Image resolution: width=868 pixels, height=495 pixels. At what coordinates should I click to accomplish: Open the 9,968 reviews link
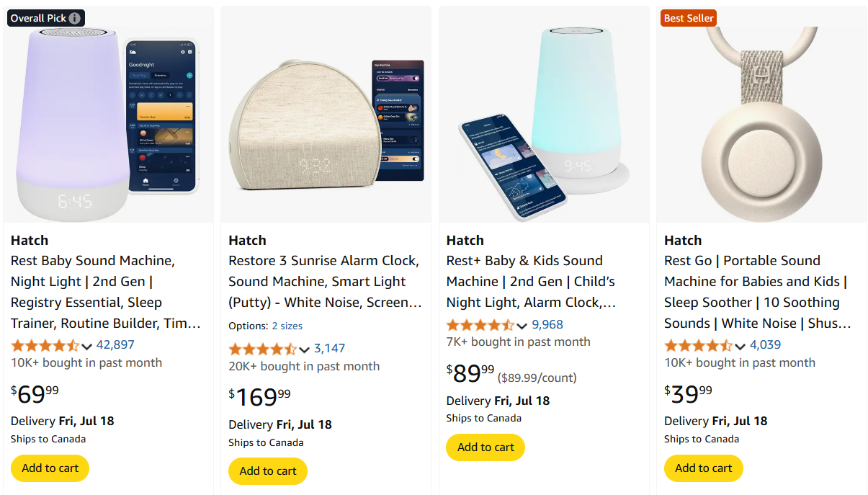click(x=547, y=325)
